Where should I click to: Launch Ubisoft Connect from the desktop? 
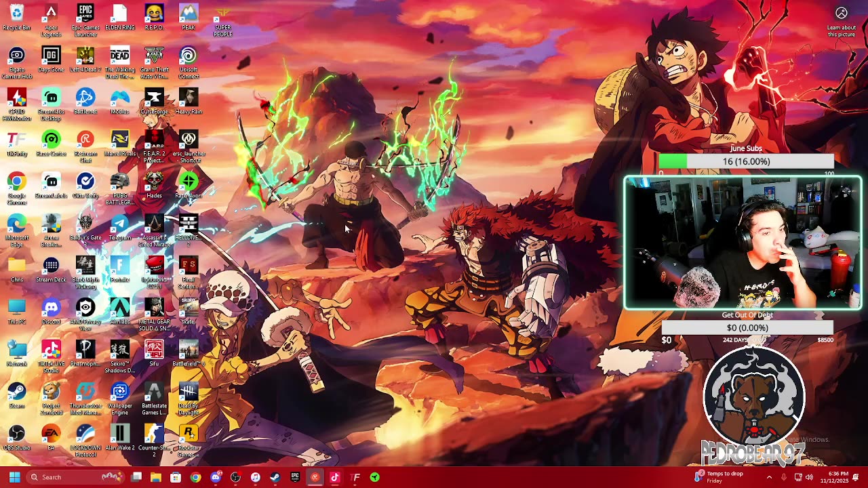click(189, 62)
